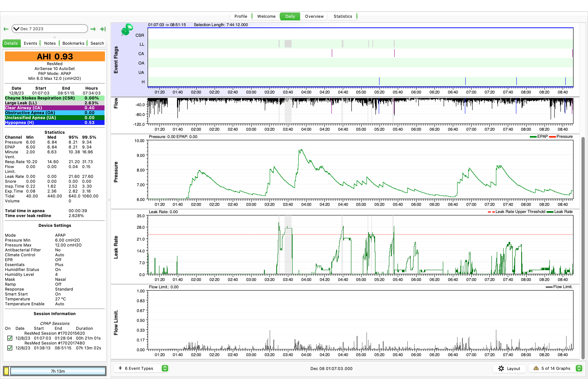This screenshot has height=379, width=588.
Task: Switch to the Profile tab
Action: pos(241,16)
